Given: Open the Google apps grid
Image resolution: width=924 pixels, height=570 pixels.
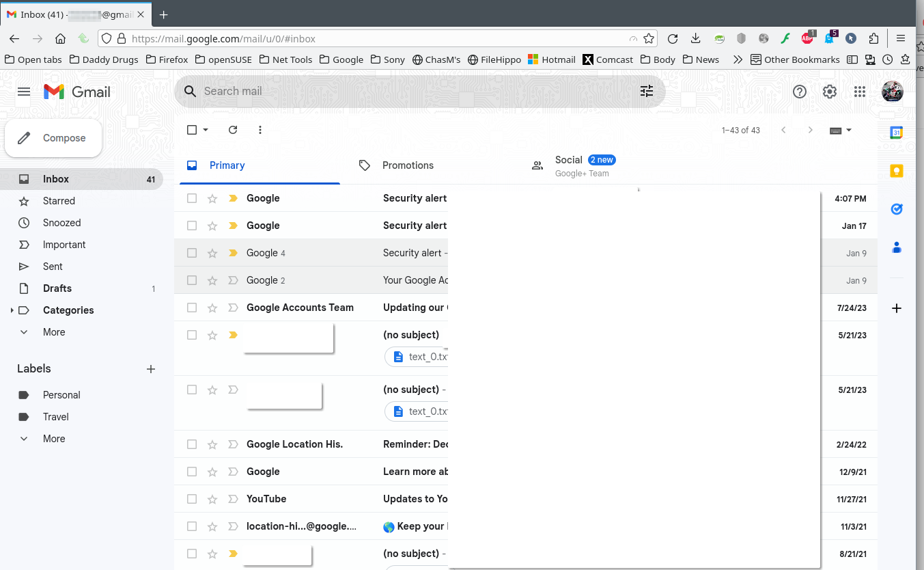Looking at the screenshot, I should click(860, 92).
